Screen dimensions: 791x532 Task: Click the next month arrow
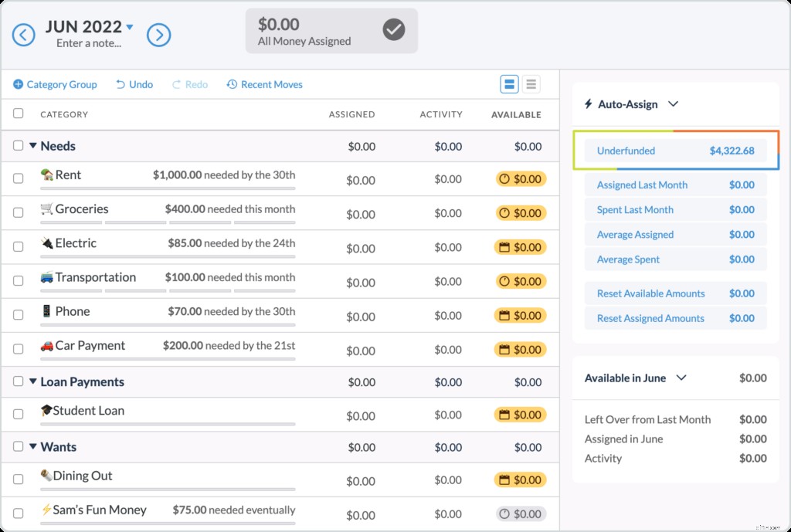tap(159, 35)
